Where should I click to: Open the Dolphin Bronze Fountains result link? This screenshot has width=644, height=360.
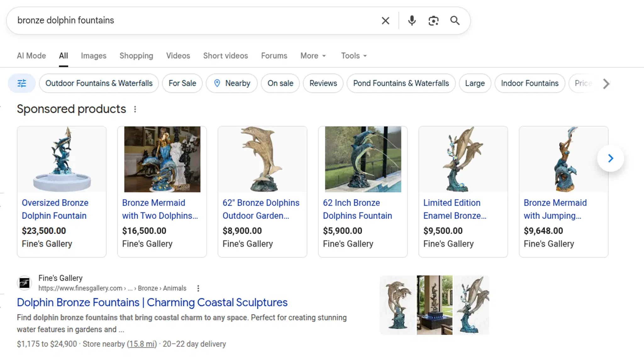pos(152,302)
